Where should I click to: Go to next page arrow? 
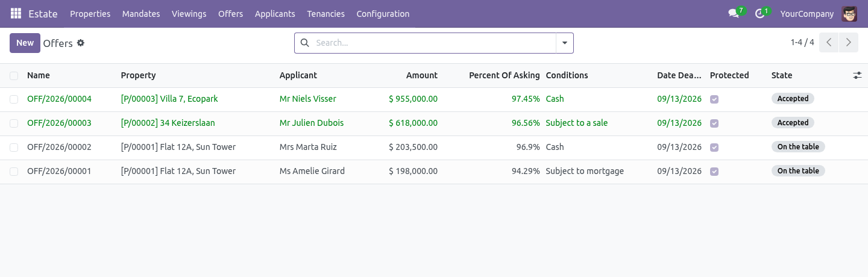coord(848,43)
